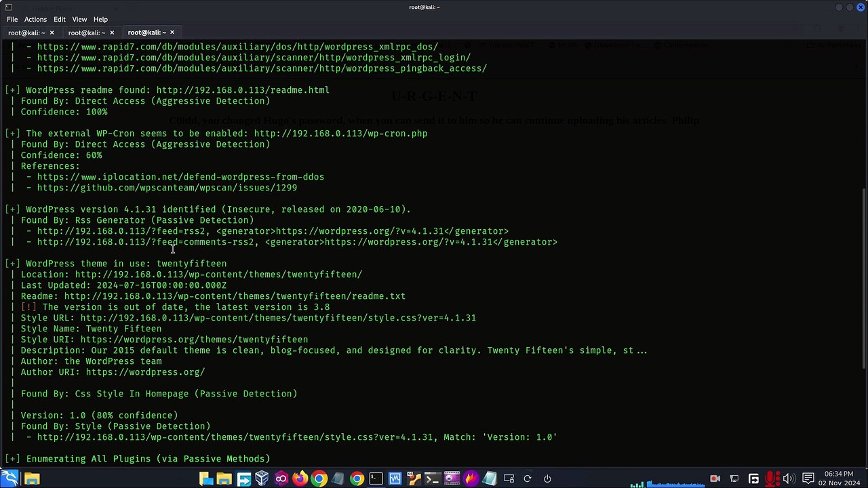Open the purple infinity app icon
Viewport: 868px width, 488px height.
click(281, 479)
